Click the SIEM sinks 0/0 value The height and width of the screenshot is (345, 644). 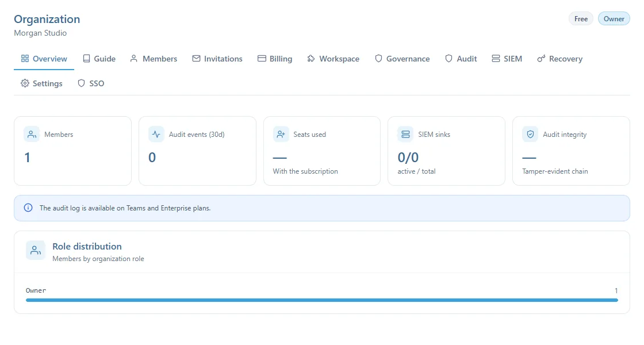click(x=408, y=158)
